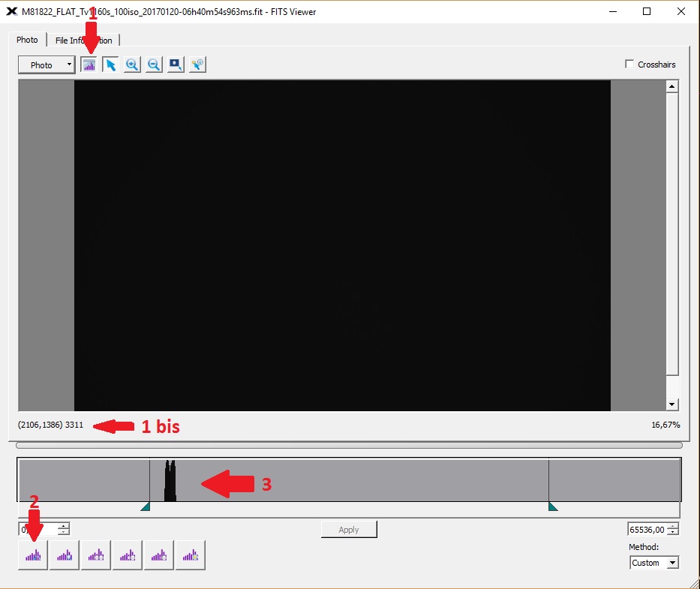
Task: Apply the sixth histogram stretch preset
Action: click(x=191, y=555)
